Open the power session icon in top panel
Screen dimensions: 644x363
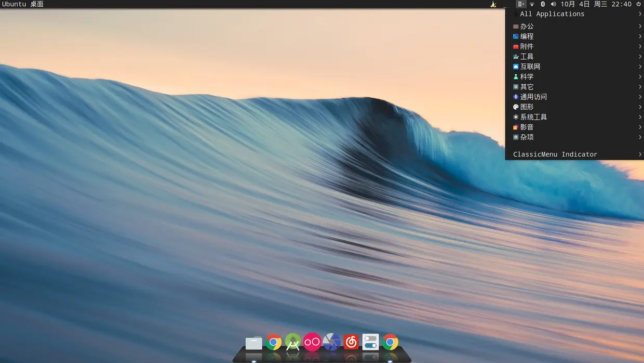coord(638,4)
